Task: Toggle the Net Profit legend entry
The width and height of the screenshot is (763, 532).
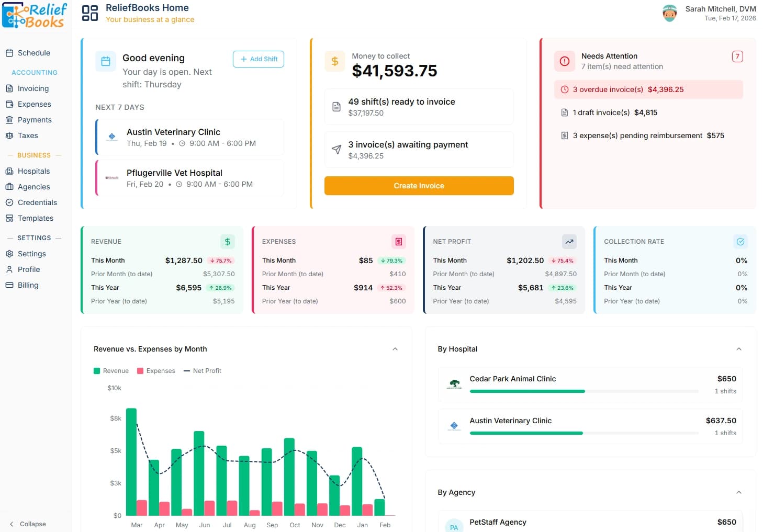Action: pyautogui.click(x=203, y=370)
